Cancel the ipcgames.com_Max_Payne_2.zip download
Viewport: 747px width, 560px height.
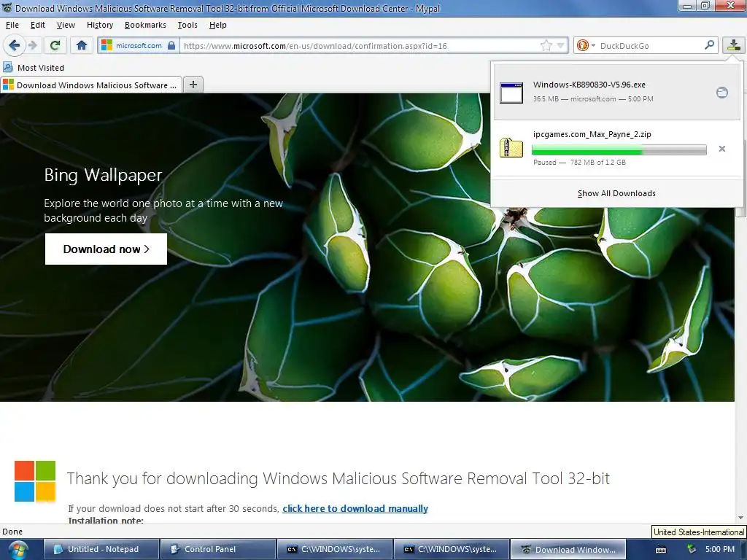pyautogui.click(x=722, y=149)
